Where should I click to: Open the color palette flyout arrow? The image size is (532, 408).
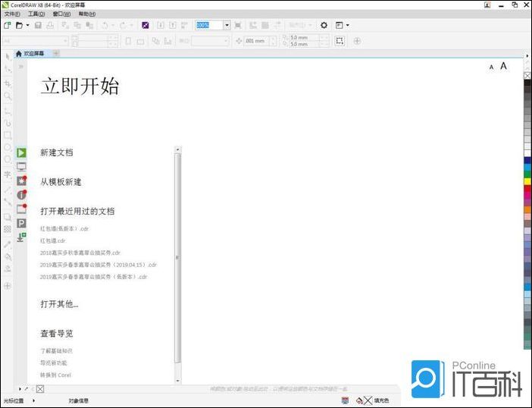point(527,55)
